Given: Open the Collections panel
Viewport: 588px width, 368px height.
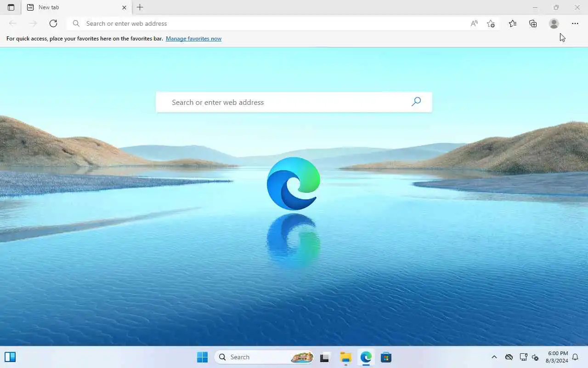Looking at the screenshot, I should [x=533, y=23].
